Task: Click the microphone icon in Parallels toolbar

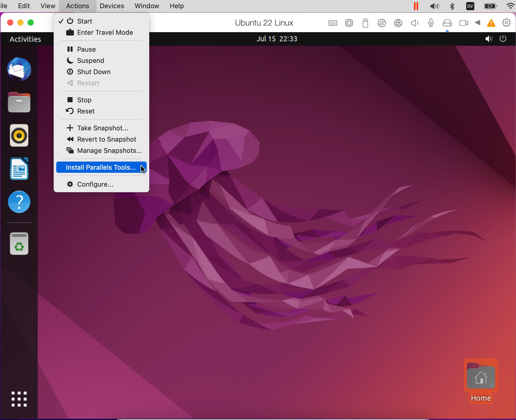Action: click(431, 23)
